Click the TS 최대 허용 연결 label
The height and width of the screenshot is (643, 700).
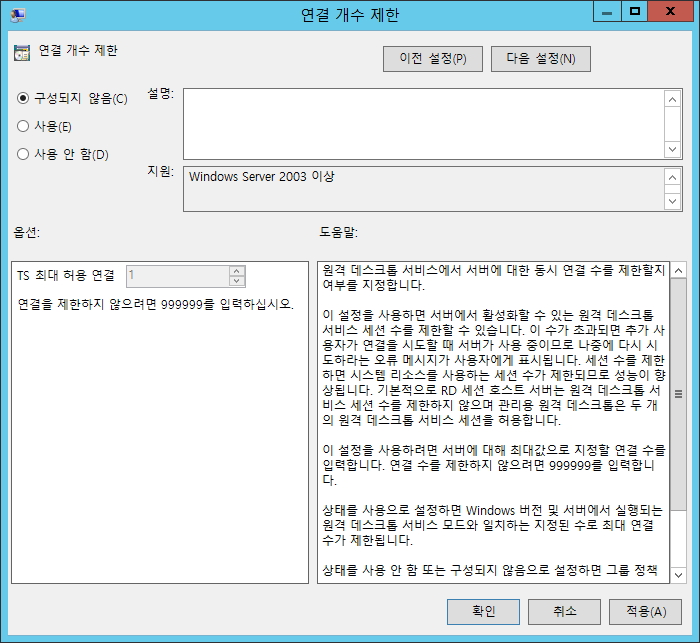pos(66,276)
